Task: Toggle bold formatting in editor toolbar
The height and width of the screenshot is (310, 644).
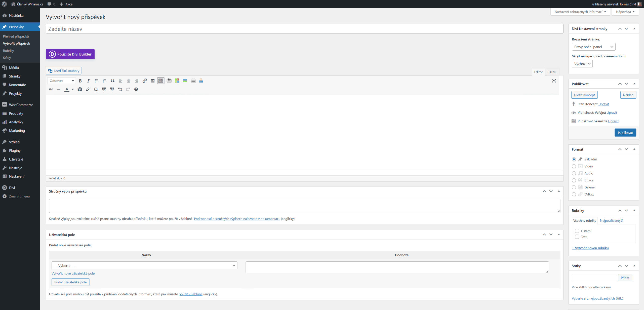Action: click(80, 81)
